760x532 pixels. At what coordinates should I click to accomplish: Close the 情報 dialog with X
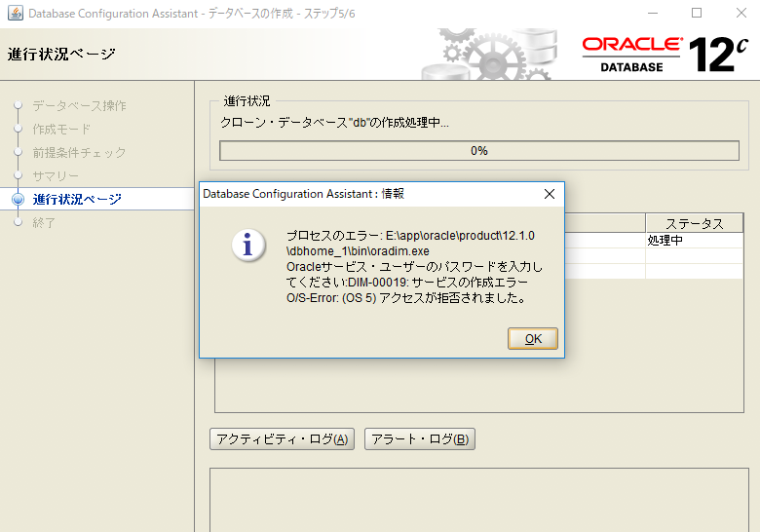click(x=550, y=194)
